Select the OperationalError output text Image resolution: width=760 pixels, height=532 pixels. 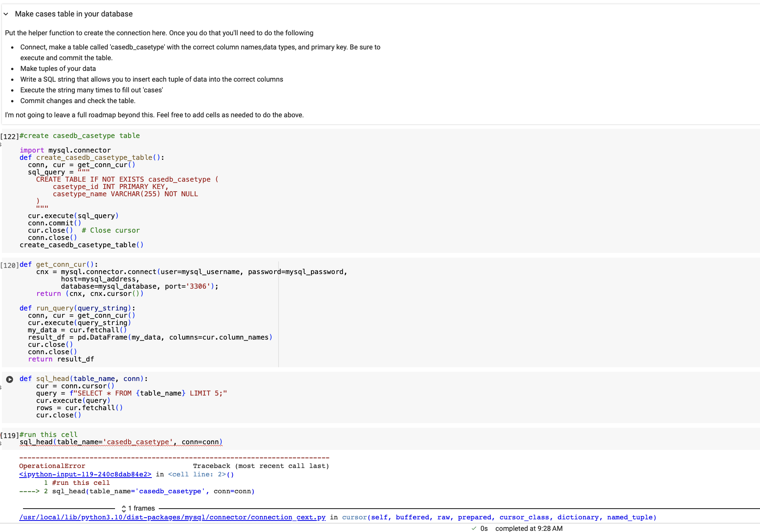point(51,466)
